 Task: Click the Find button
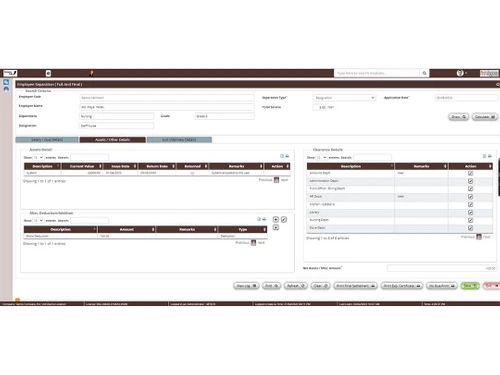[x=271, y=286]
